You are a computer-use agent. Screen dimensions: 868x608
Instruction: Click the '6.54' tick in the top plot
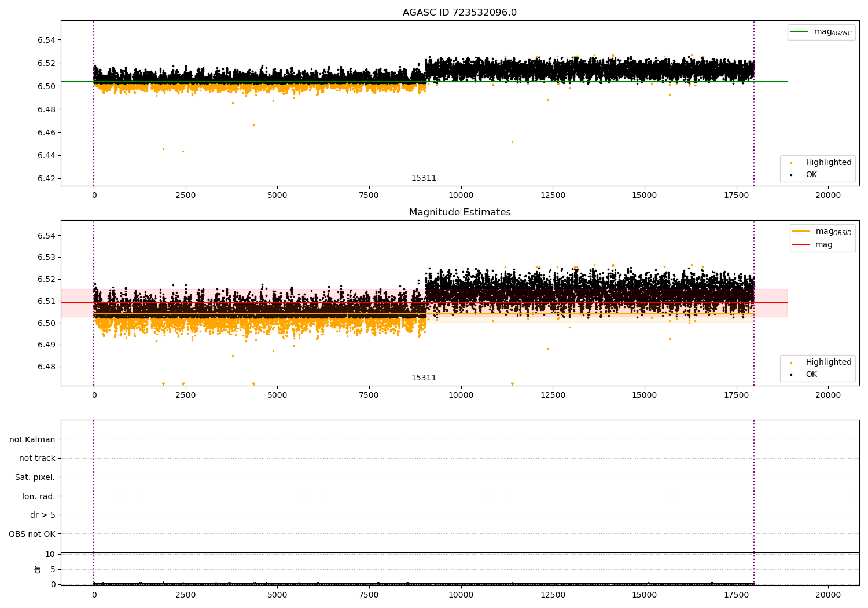click(46, 40)
